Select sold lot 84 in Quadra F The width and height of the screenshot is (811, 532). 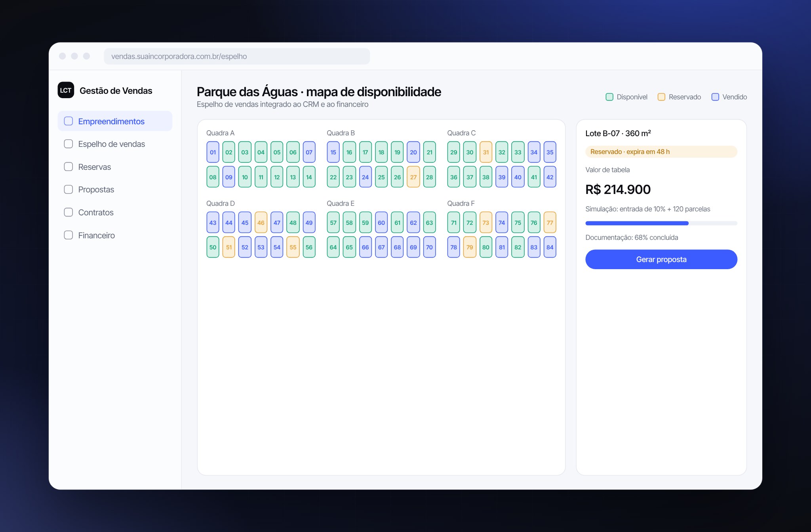[x=550, y=247]
